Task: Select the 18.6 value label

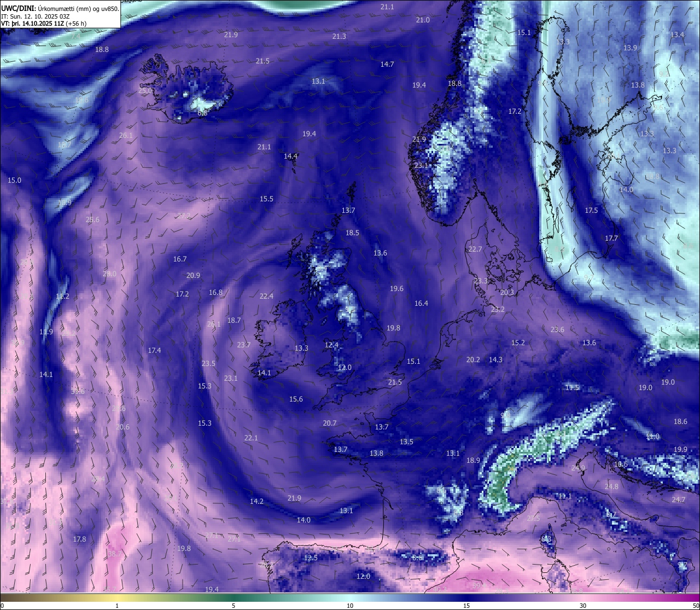Action: point(680,421)
